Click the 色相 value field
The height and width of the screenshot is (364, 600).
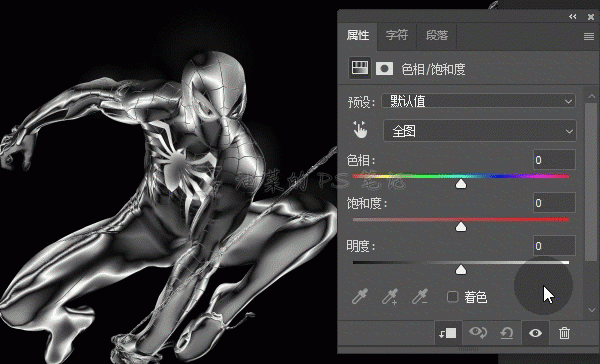[554, 160]
